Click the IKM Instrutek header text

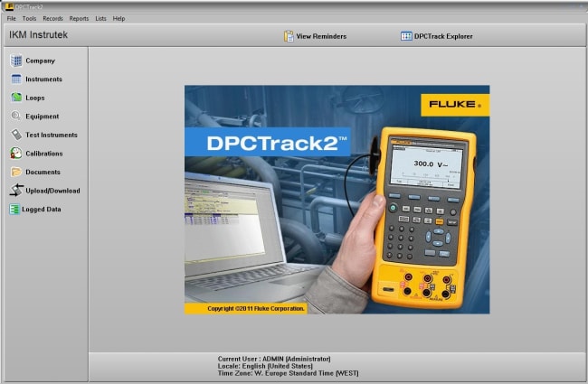38,35
